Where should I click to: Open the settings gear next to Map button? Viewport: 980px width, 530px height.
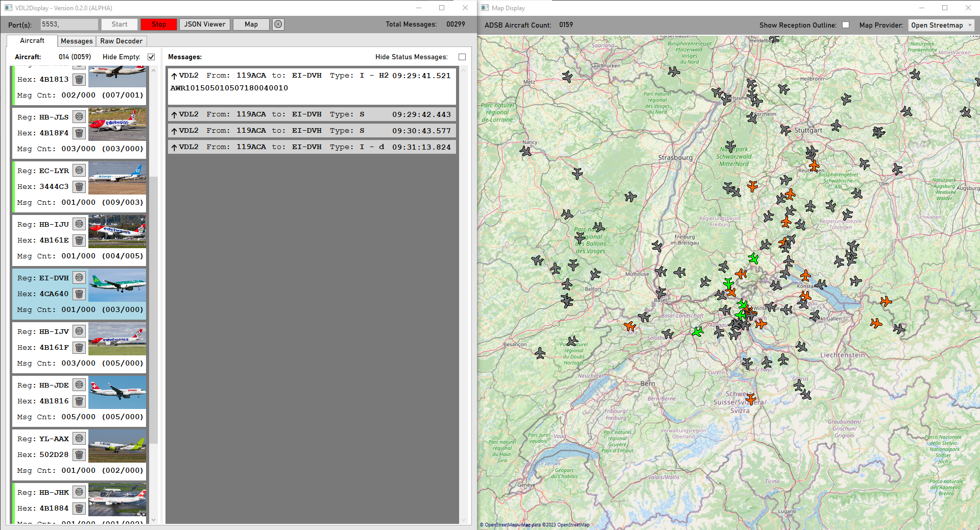point(278,25)
